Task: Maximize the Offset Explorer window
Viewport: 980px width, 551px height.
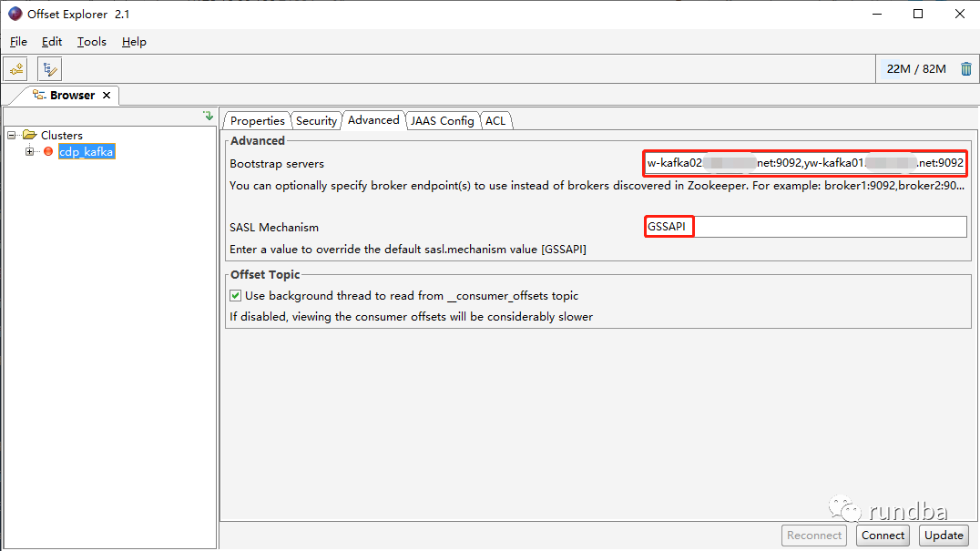Action: coord(918,14)
